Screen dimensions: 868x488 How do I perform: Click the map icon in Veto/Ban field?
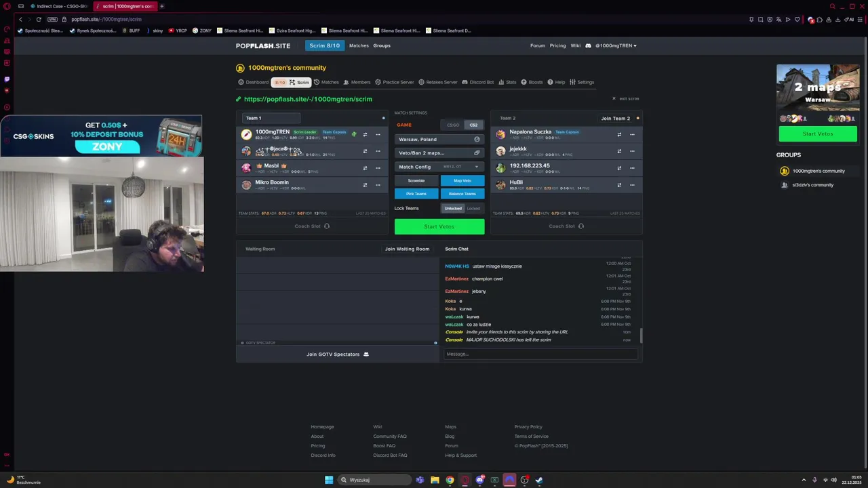477,152
